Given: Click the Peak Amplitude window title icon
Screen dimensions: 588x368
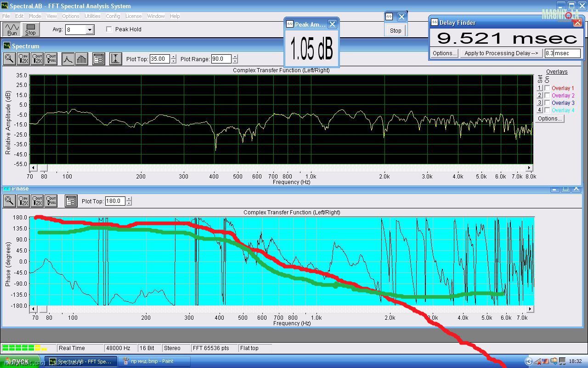Looking at the screenshot, I should [289, 24].
